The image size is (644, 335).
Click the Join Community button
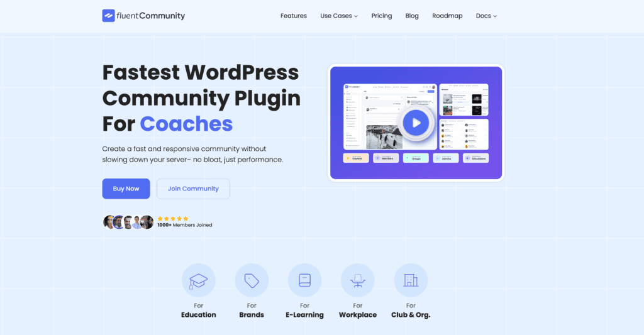[193, 189]
